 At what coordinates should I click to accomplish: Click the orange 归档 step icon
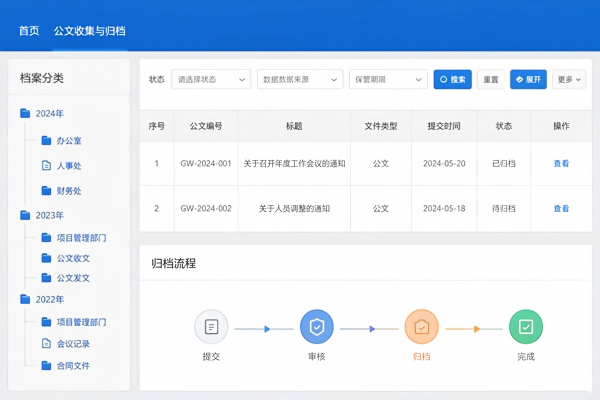(422, 327)
